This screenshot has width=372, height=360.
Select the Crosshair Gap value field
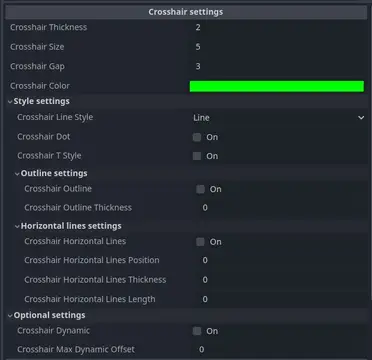[x=278, y=66]
